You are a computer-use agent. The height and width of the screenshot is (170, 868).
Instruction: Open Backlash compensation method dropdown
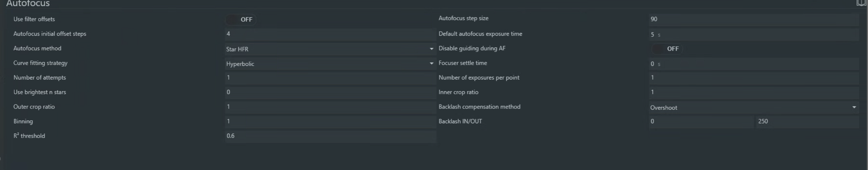coord(753,107)
